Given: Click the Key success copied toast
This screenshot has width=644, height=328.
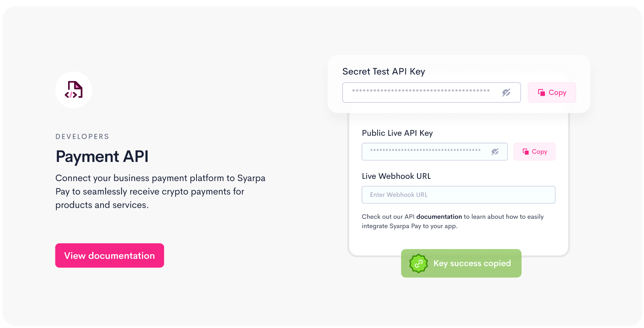Looking at the screenshot, I should (x=461, y=263).
